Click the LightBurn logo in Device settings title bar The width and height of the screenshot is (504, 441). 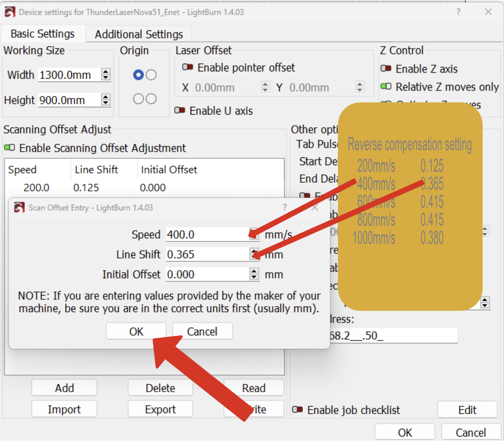point(10,12)
